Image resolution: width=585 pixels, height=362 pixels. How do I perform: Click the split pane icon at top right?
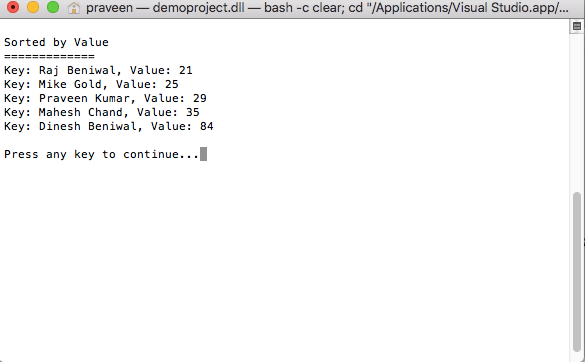577,26
